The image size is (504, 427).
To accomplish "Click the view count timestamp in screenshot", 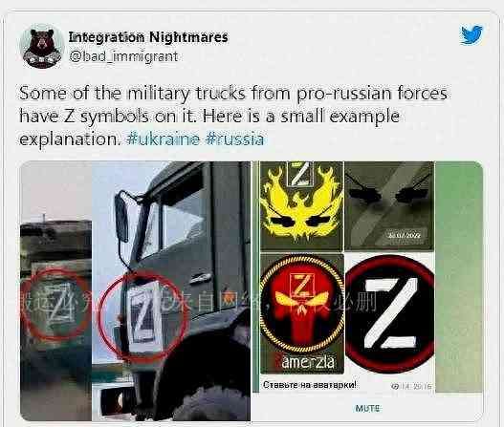I will [412, 386].
